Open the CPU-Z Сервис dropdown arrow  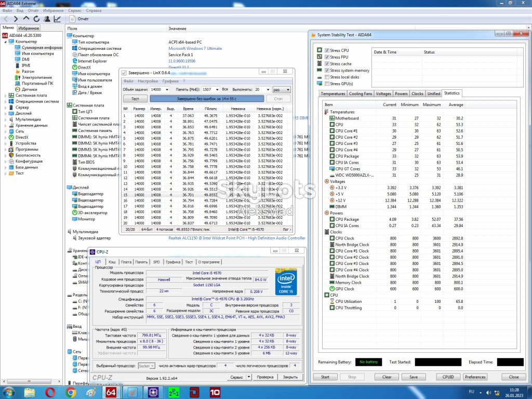point(249,377)
